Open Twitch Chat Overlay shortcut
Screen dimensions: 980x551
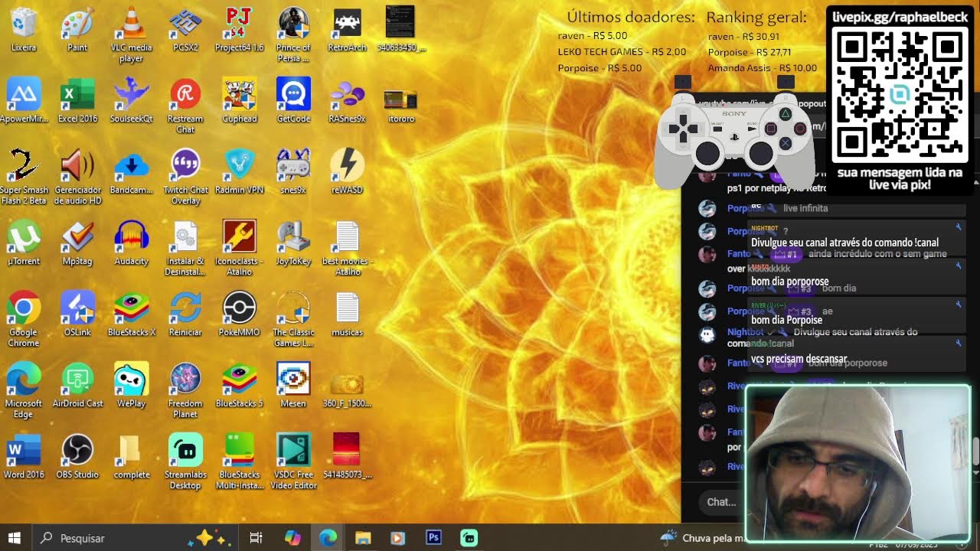click(x=185, y=178)
